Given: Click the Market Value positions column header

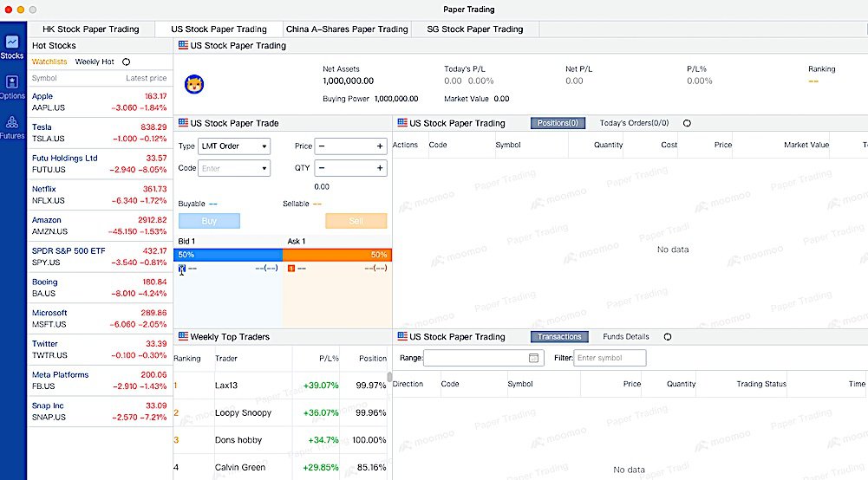Looking at the screenshot, I should tap(806, 145).
